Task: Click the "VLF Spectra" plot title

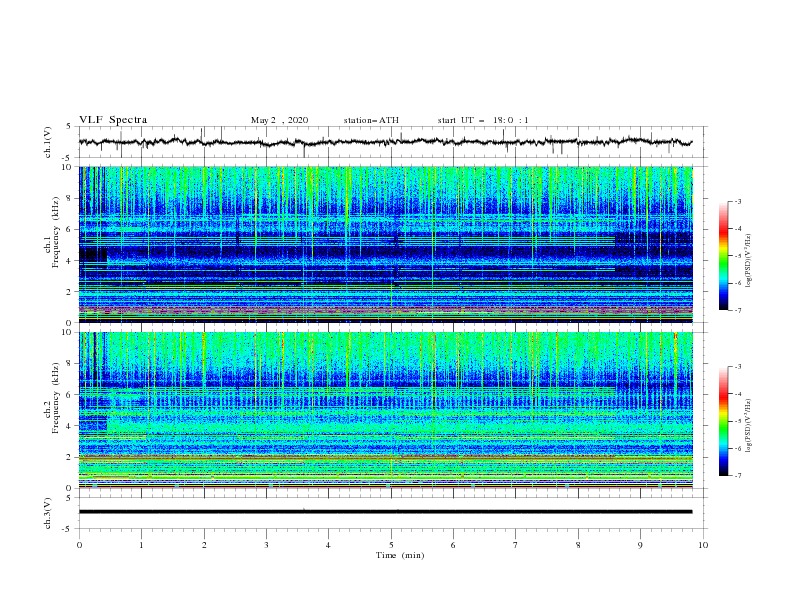Action: pyautogui.click(x=113, y=120)
